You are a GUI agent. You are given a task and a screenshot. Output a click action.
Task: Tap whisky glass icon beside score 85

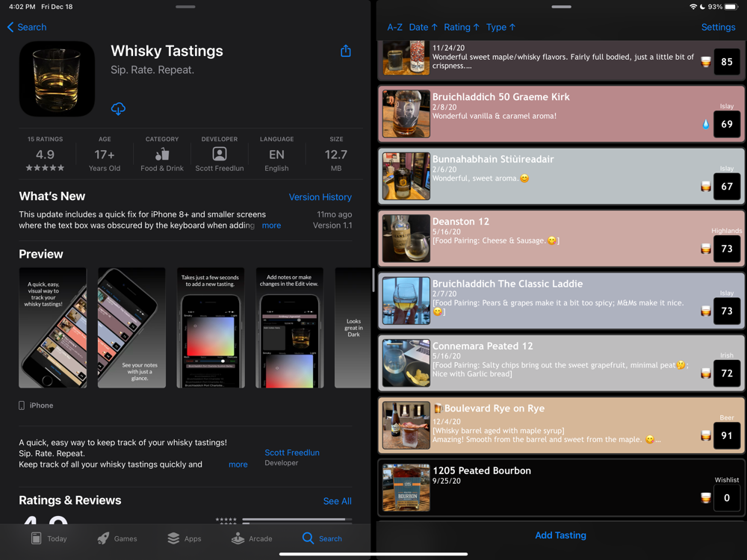tap(706, 61)
